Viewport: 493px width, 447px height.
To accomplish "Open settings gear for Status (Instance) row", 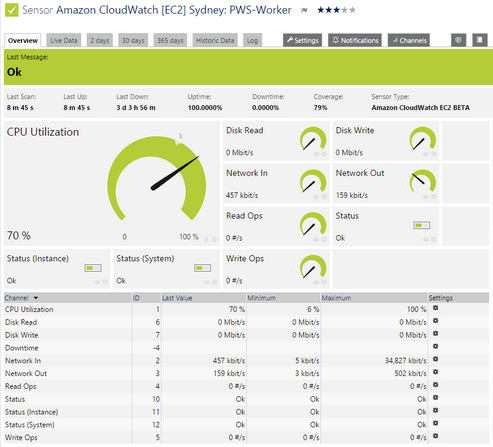I will (x=435, y=411).
